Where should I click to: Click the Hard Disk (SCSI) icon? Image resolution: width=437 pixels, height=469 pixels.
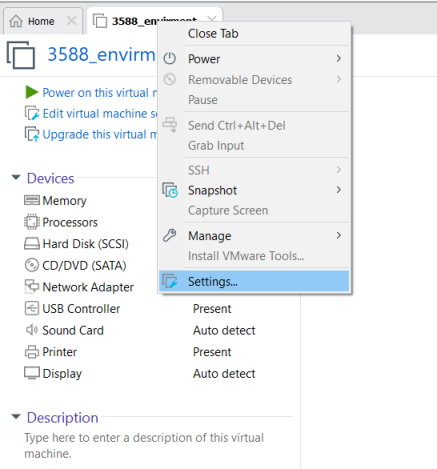pos(32,244)
